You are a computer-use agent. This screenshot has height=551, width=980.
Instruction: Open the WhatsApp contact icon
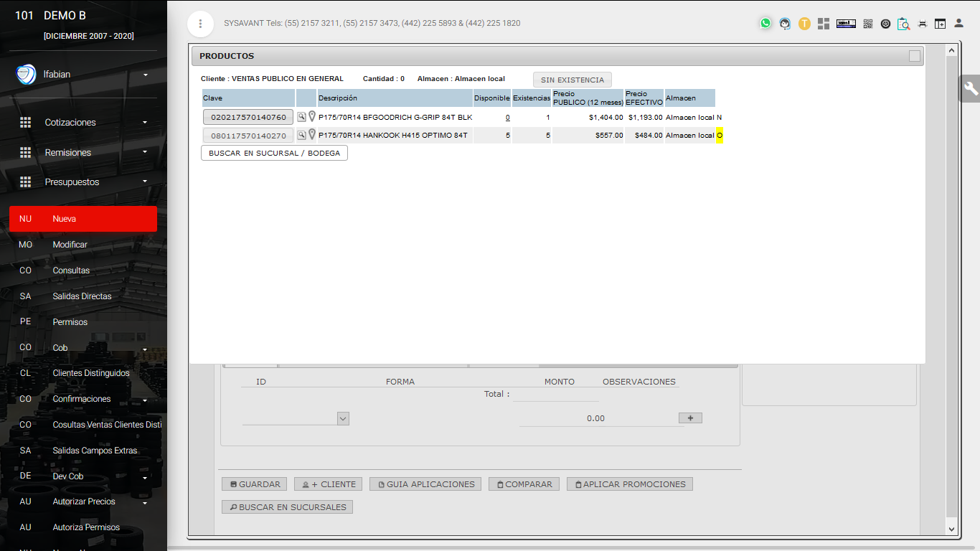point(765,23)
